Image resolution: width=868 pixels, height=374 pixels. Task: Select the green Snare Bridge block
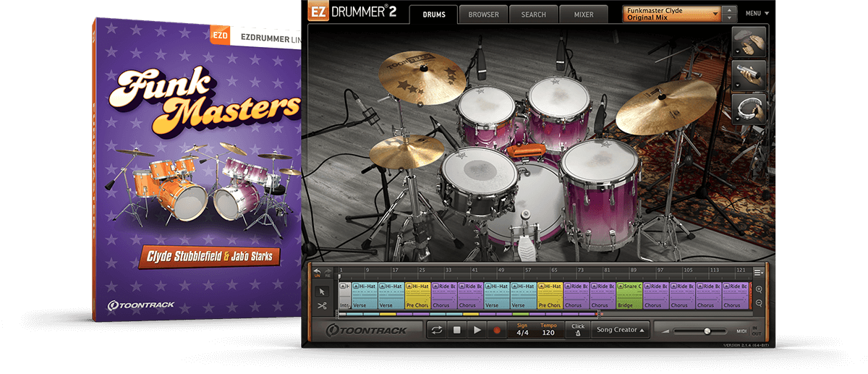(629, 297)
